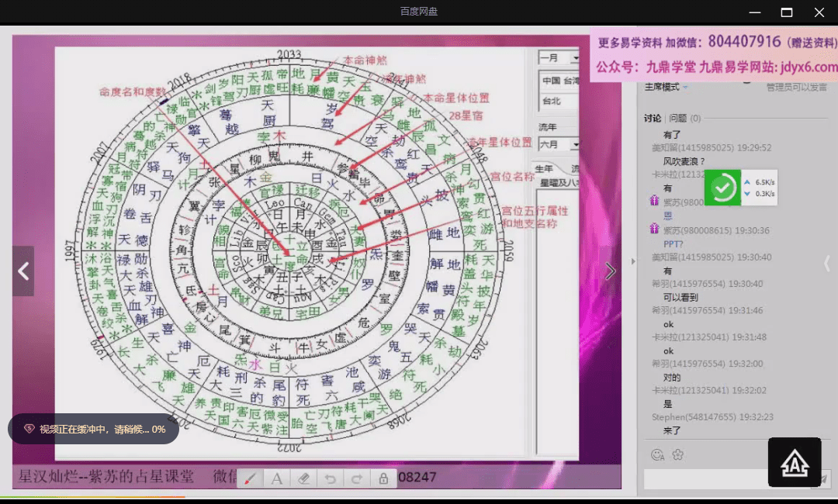This screenshot has width=838, height=504.
Task: Click the PPT? chat message link
Action: pyautogui.click(x=673, y=243)
